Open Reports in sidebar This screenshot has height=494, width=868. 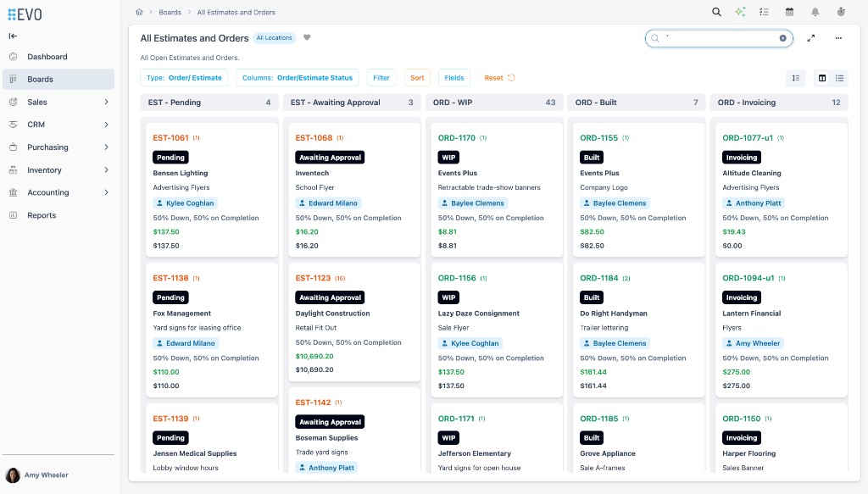tap(58, 215)
